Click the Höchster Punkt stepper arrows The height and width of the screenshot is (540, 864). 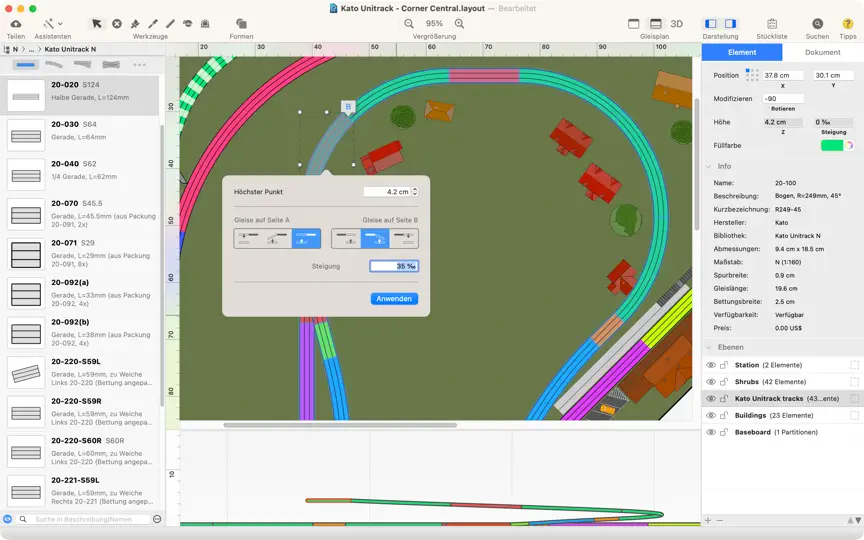tap(415, 192)
